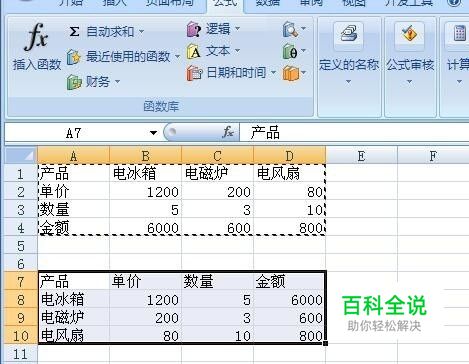
Task: Expand the 定义的名称 group arrow
Action: pyautogui.click(x=348, y=81)
